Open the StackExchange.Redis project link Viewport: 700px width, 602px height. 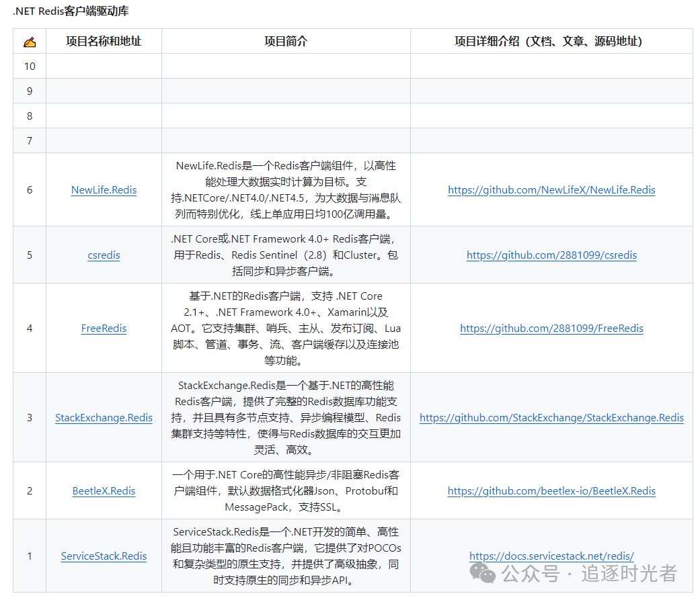[104, 418]
